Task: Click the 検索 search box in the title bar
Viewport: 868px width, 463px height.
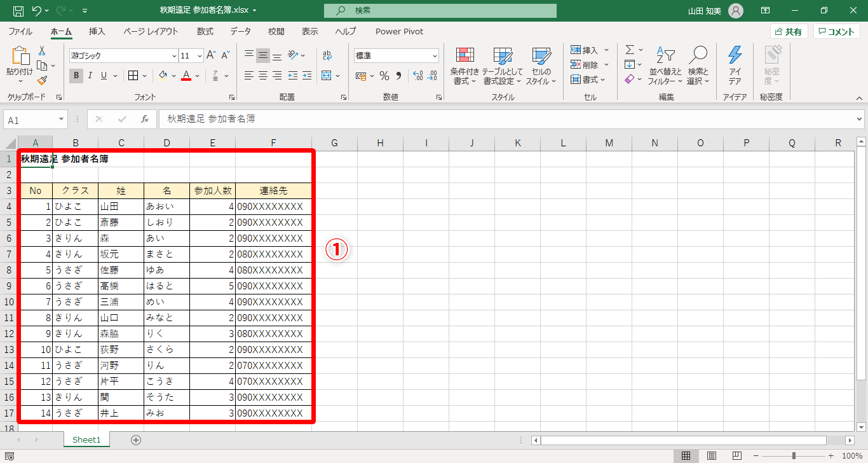Action: click(440, 11)
